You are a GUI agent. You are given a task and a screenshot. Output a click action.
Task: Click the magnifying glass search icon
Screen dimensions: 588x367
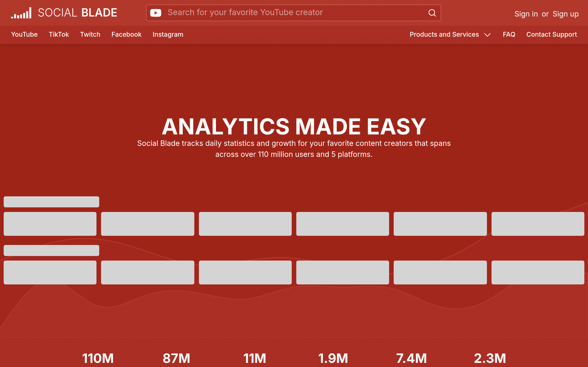point(432,13)
